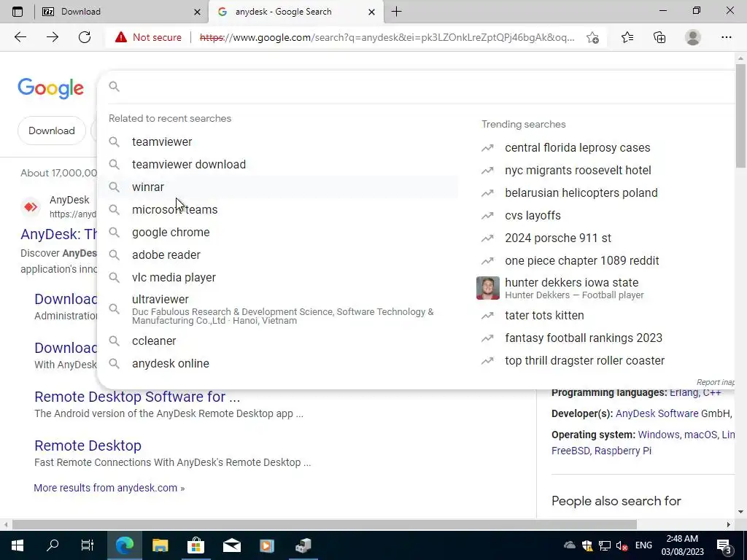Close the Download tab
The height and width of the screenshot is (560, 747).
click(x=197, y=12)
